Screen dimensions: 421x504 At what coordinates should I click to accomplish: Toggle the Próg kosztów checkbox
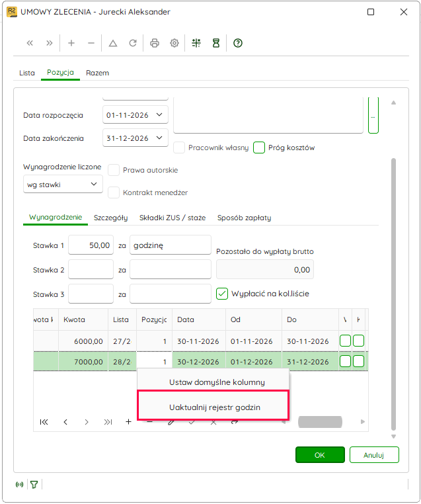(259, 147)
